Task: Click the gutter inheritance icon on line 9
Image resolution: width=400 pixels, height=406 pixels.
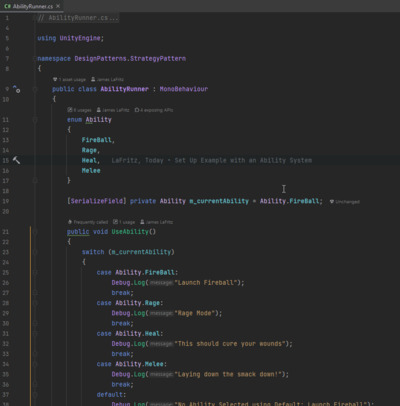Action: [x=17, y=89]
